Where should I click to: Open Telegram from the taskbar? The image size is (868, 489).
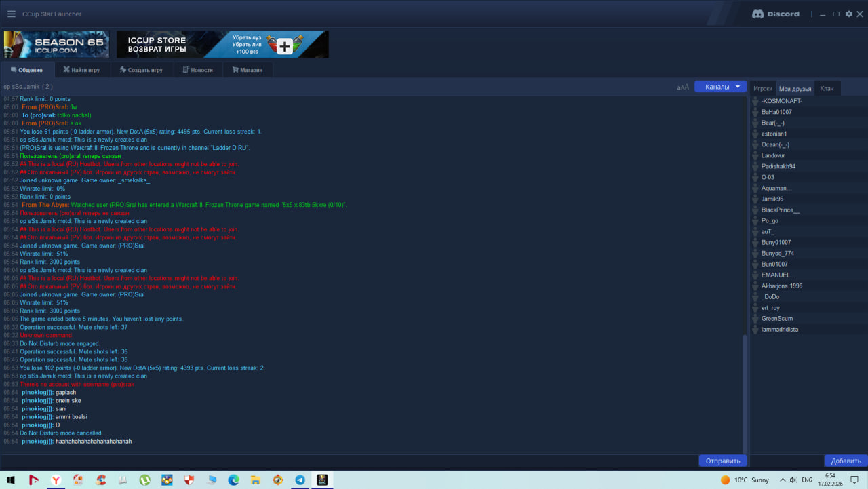click(x=300, y=480)
